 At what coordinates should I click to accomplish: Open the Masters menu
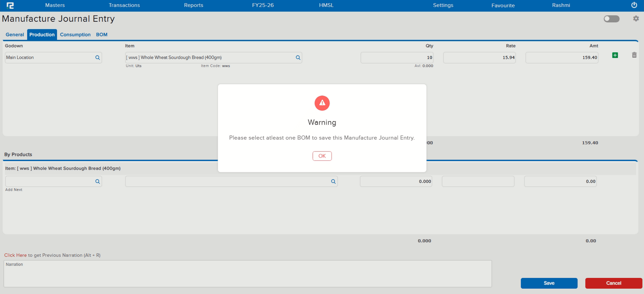55,5
